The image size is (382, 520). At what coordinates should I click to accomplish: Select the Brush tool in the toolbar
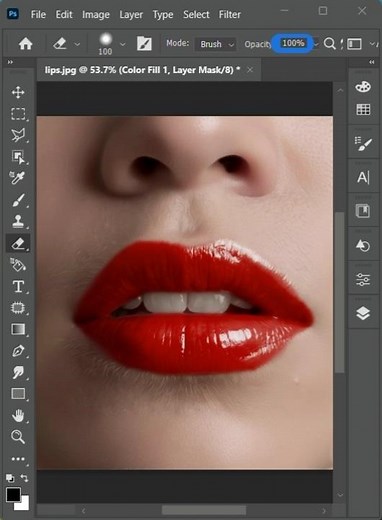(x=18, y=200)
